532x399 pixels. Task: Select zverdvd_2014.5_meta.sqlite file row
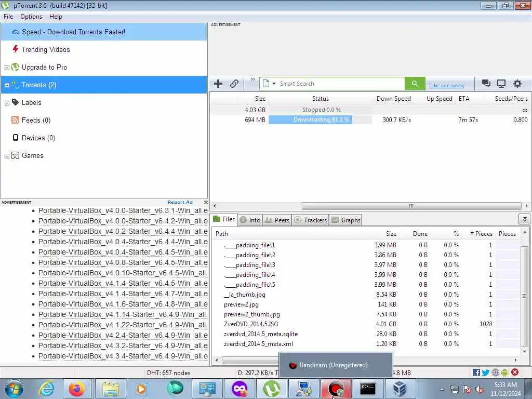(x=366, y=334)
